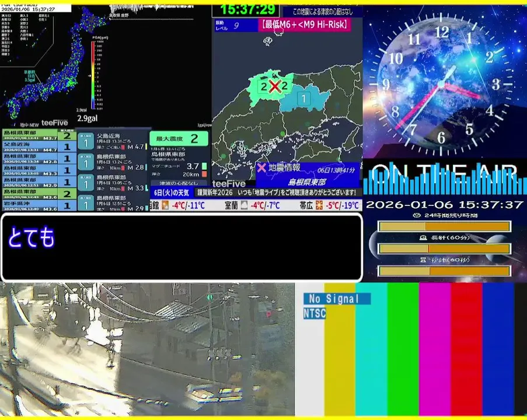Click the seismic waveform trace

pyautogui.click(x=151, y=9)
